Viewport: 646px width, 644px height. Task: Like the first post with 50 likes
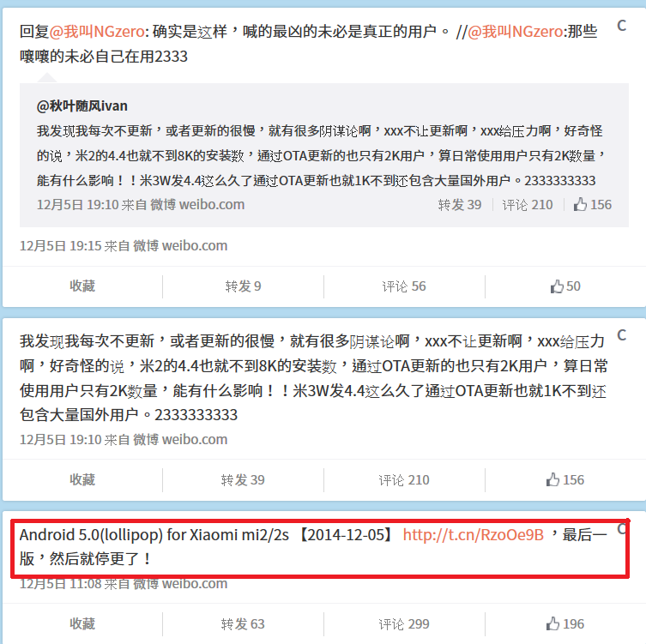click(x=565, y=286)
